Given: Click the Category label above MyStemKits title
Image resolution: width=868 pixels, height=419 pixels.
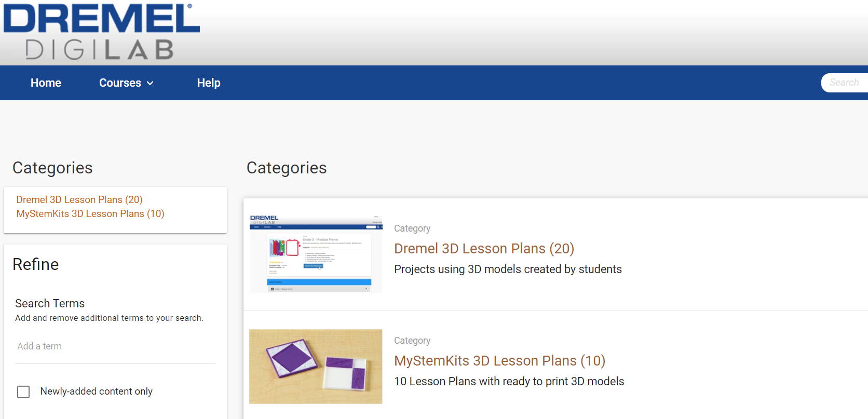Looking at the screenshot, I should (412, 341).
